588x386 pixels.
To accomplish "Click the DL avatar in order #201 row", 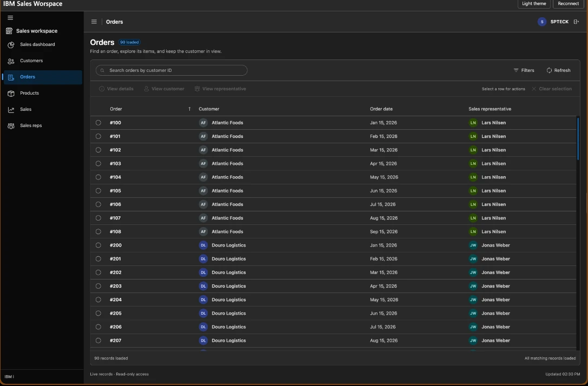I will tap(203, 259).
